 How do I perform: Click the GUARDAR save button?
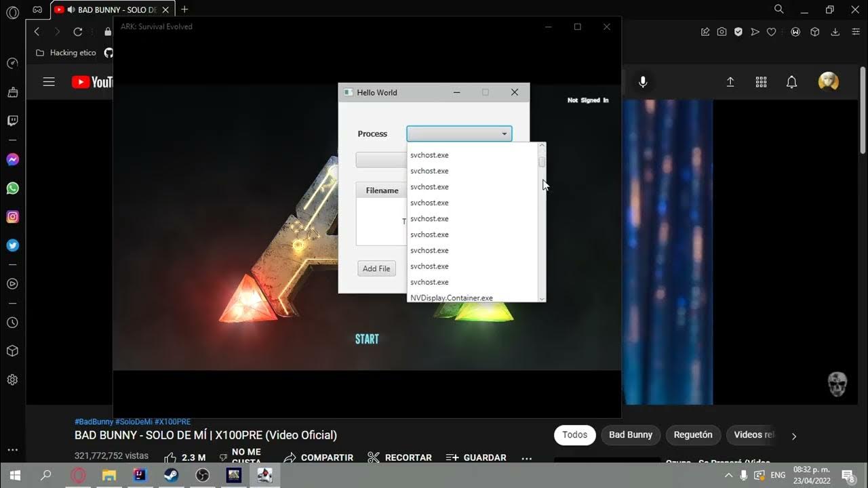pos(475,457)
